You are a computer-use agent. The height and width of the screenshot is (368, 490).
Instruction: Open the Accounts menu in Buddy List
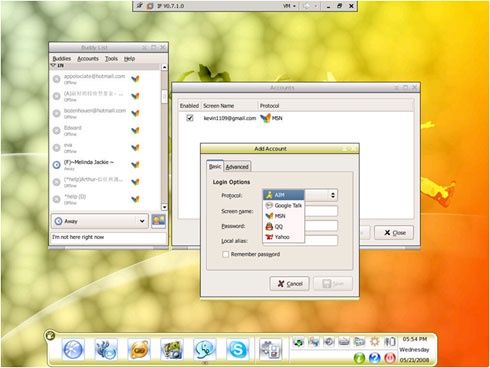click(x=88, y=59)
